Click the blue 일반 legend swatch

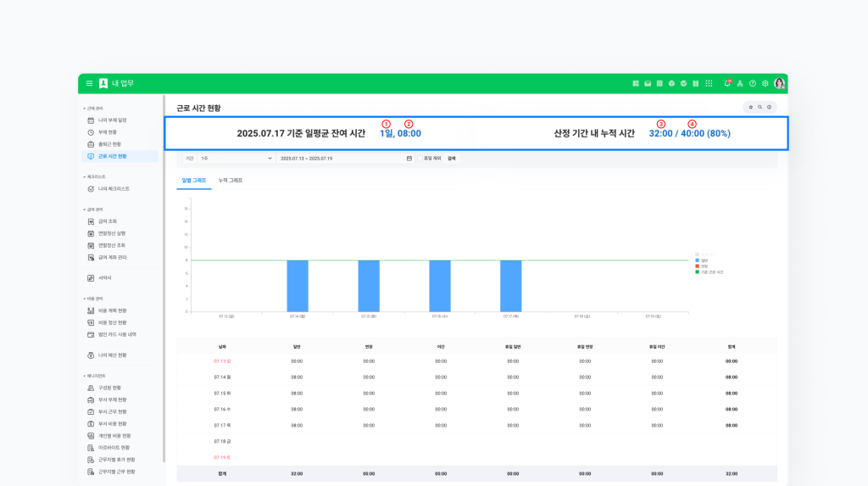point(697,260)
